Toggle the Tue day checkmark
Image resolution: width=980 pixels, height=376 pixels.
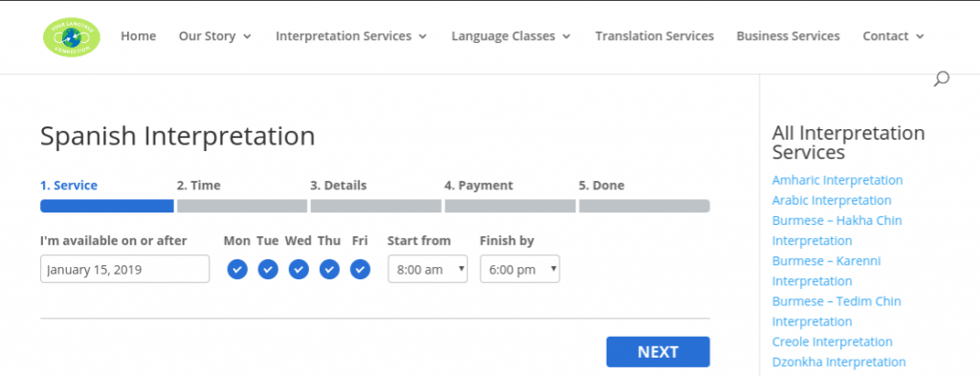(x=268, y=269)
